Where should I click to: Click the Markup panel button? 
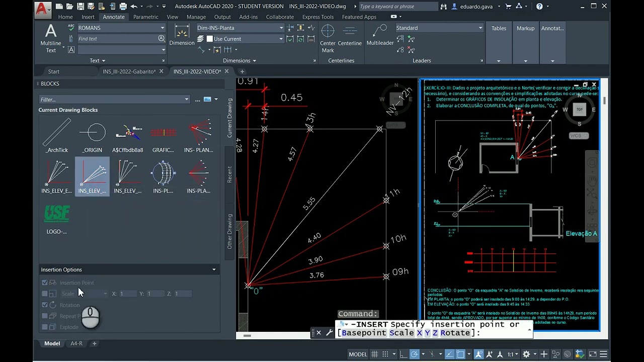coord(525,43)
